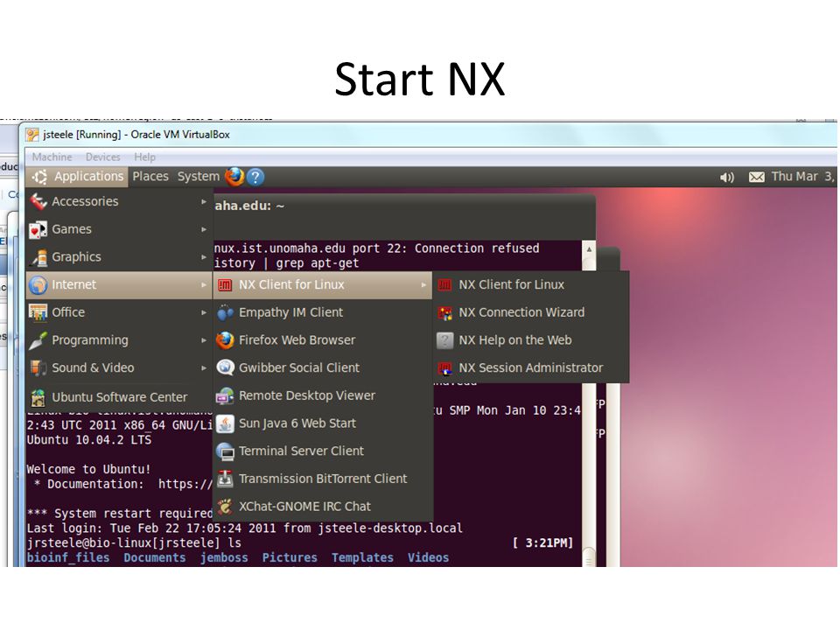The width and height of the screenshot is (840, 630).
Task: Open NX Session Administrator
Action: click(x=531, y=368)
